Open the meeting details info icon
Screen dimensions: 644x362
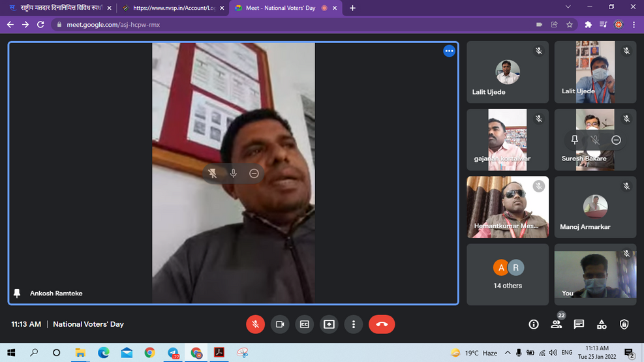[534, 324]
